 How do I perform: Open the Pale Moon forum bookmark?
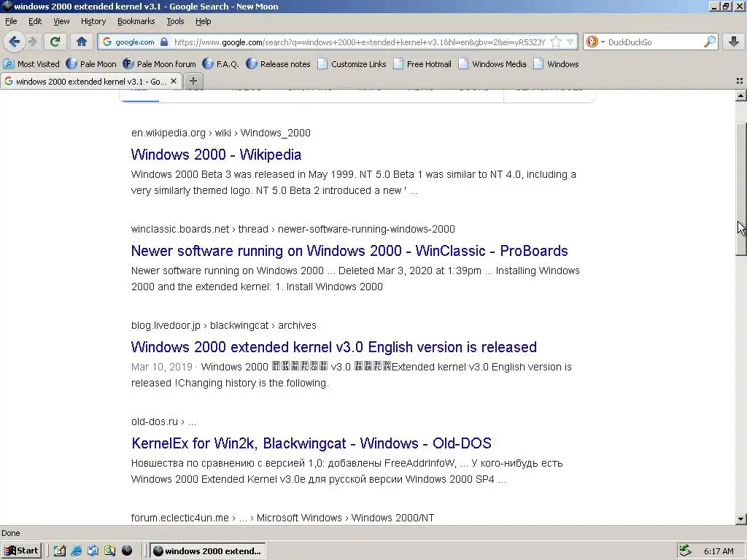(160, 64)
